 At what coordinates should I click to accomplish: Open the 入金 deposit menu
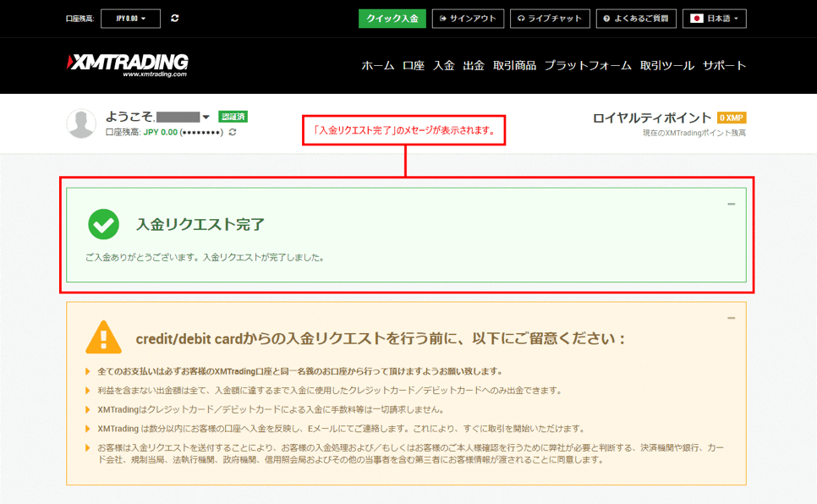(443, 65)
